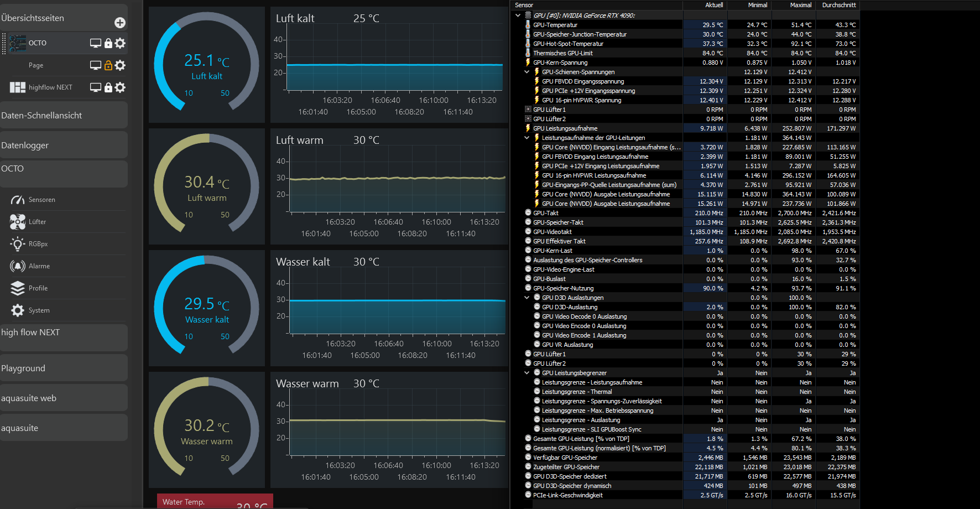The height and width of the screenshot is (509, 980).
Task: Open RGBpx lighting settings via bulb icon
Action: 18,243
